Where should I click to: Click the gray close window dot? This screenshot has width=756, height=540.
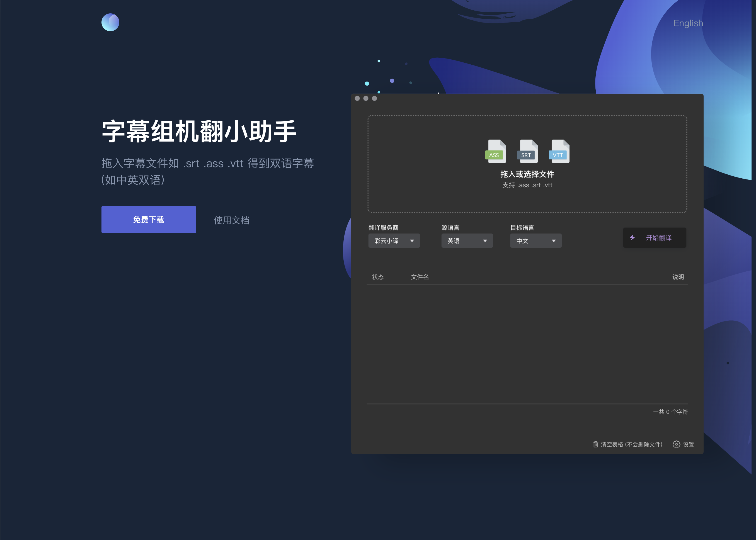point(357,98)
